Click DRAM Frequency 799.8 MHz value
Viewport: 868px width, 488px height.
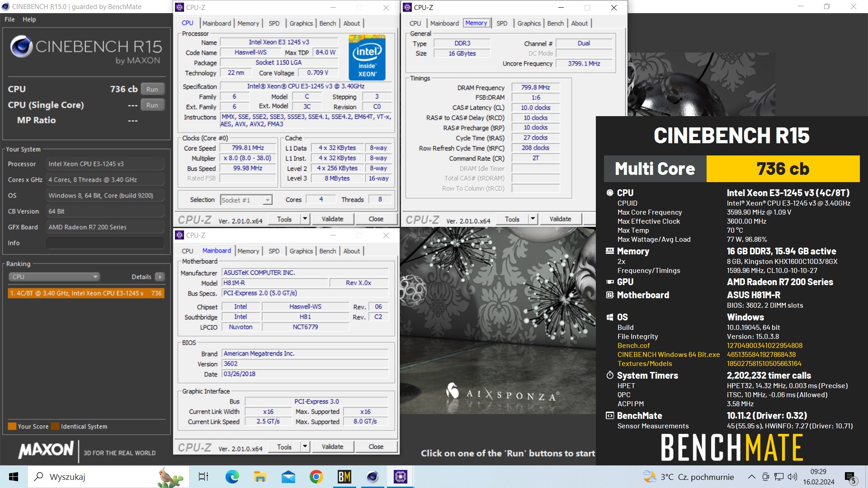[535, 87]
